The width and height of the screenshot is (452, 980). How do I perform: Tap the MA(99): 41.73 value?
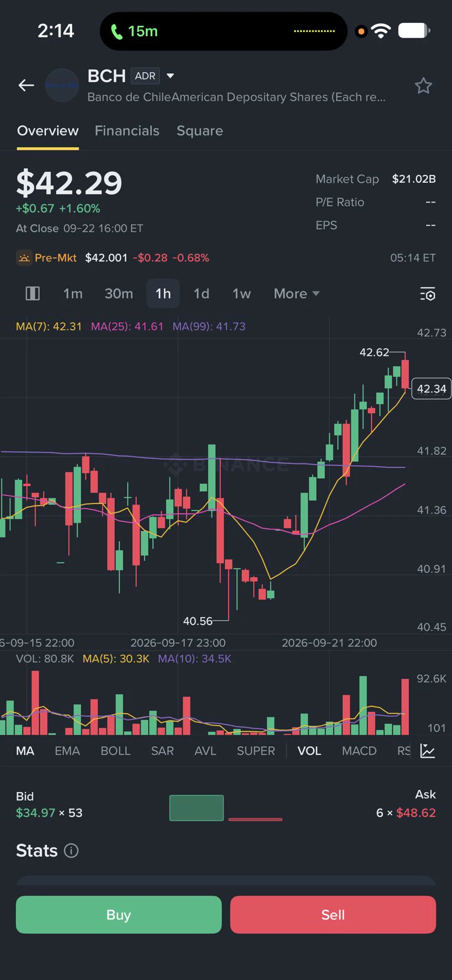[209, 326]
